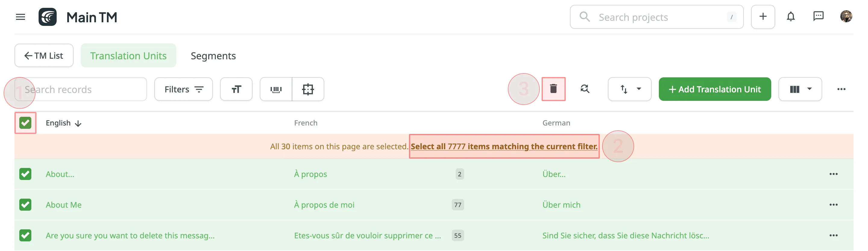Image resolution: width=868 pixels, height=251 pixels.
Task: Uncheck the À propos row checkbox
Action: tap(25, 174)
